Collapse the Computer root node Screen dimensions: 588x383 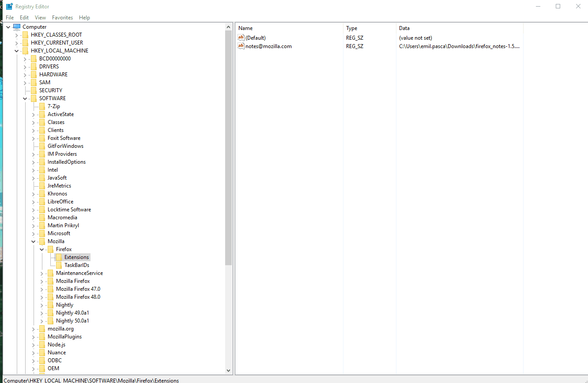[8, 27]
